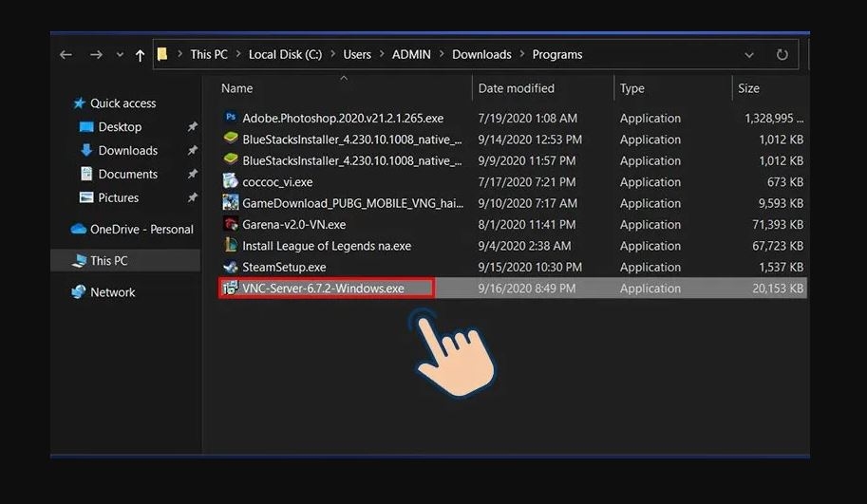Go back with the Back arrow
The image size is (867, 504).
pos(66,55)
